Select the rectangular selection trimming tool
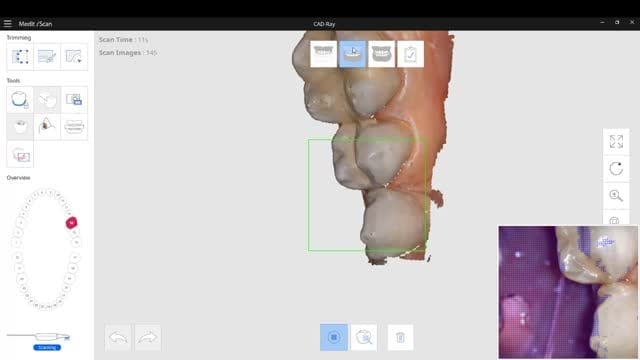640x360 pixels. point(20,57)
